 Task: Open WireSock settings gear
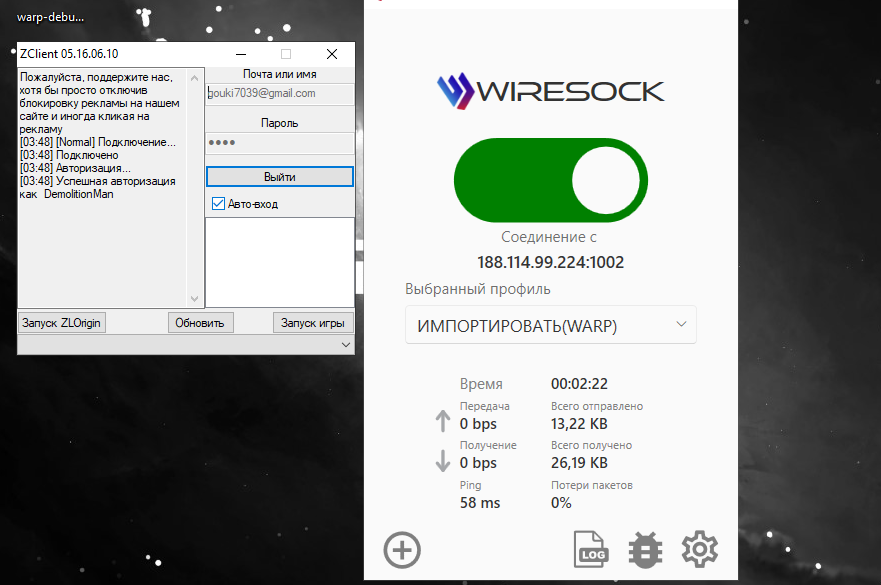[x=700, y=549]
